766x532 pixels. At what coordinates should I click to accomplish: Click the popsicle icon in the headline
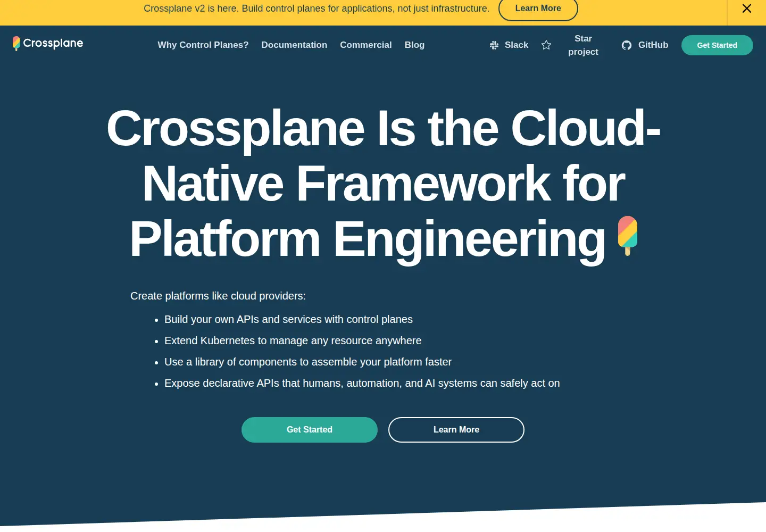click(x=628, y=236)
